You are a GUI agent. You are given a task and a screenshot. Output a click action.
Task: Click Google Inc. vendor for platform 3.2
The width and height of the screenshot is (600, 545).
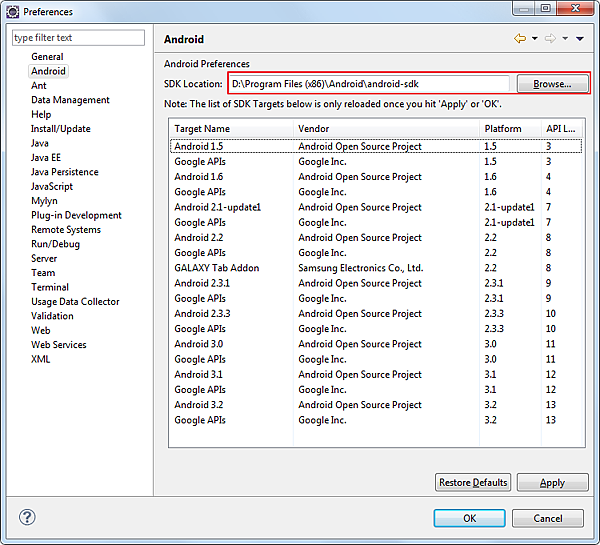pos(322,420)
